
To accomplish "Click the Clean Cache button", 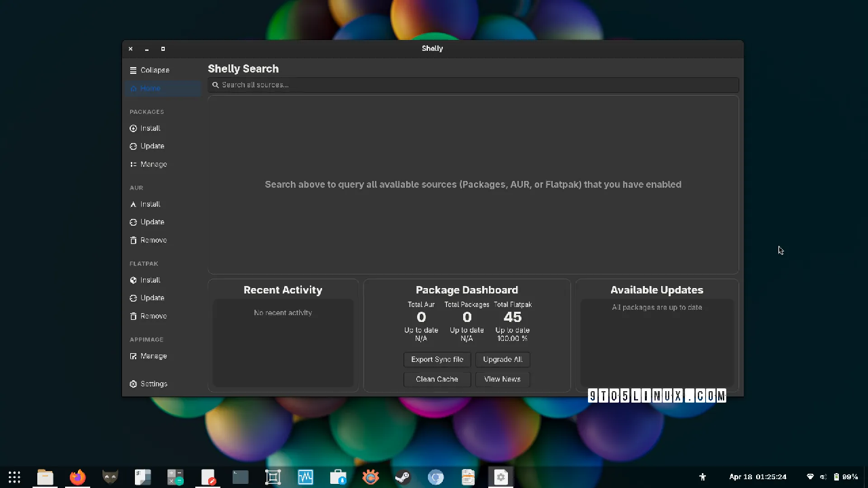I will (x=437, y=380).
